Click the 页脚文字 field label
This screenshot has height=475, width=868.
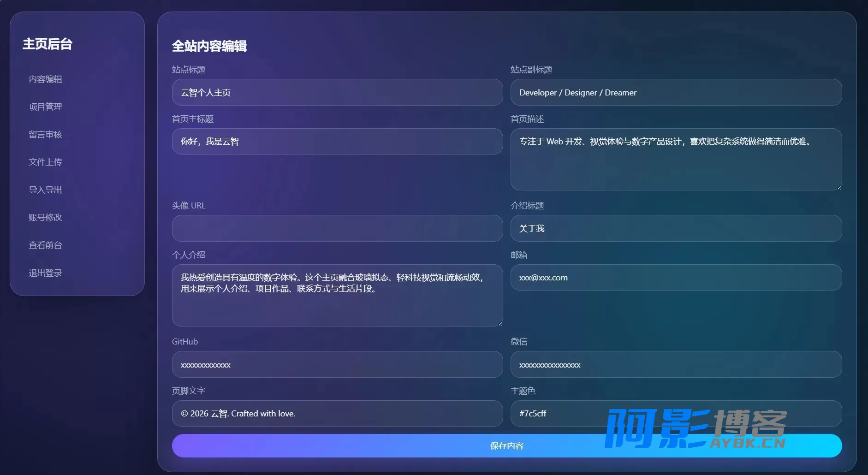tap(189, 391)
